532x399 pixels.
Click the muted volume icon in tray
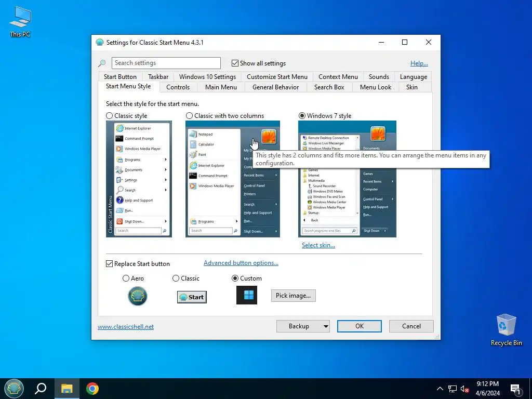point(464,389)
